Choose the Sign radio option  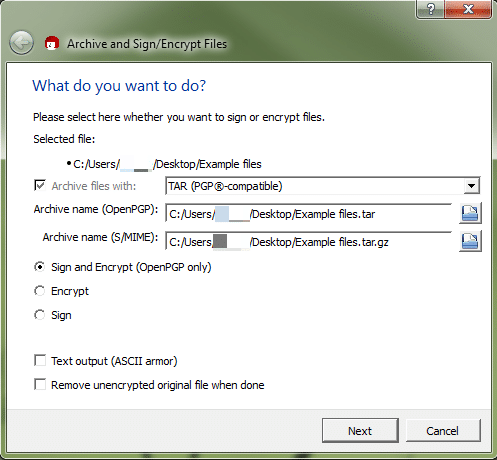pos(40,315)
